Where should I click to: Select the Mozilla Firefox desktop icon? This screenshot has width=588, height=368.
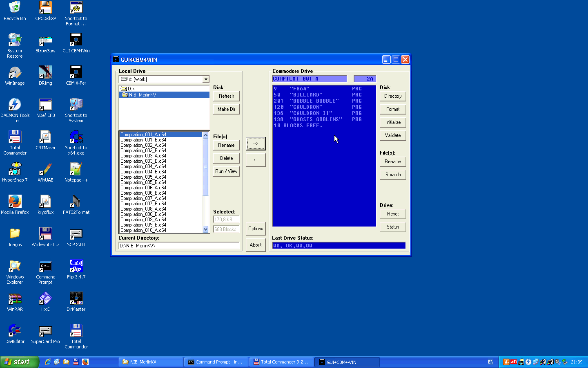[15, 205]
